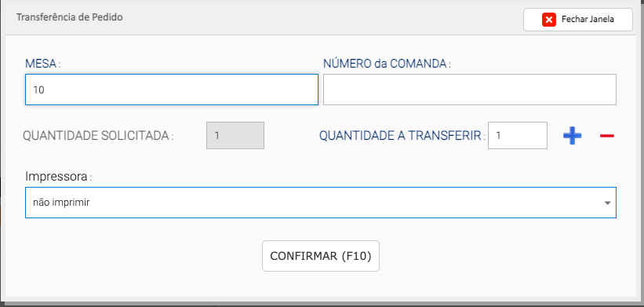Focus the QUANTIDADE A TRANSFERIR field
Image resolution: width=644 pixels, height=307 pixels.
518,135
